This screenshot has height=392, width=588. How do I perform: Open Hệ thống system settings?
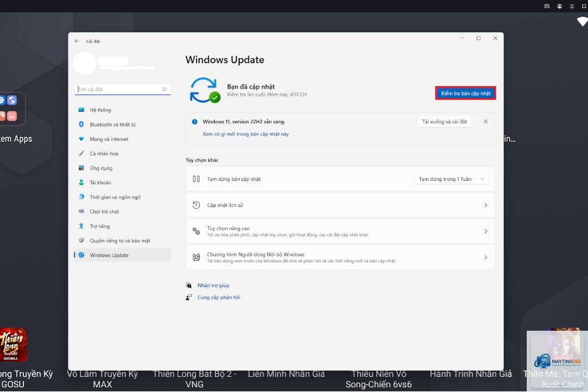pos(122,110)
